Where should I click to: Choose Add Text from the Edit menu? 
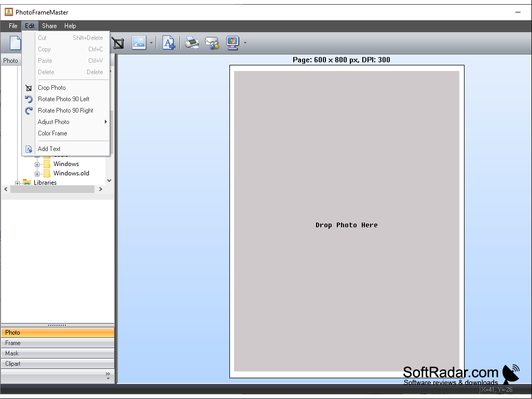66,148
